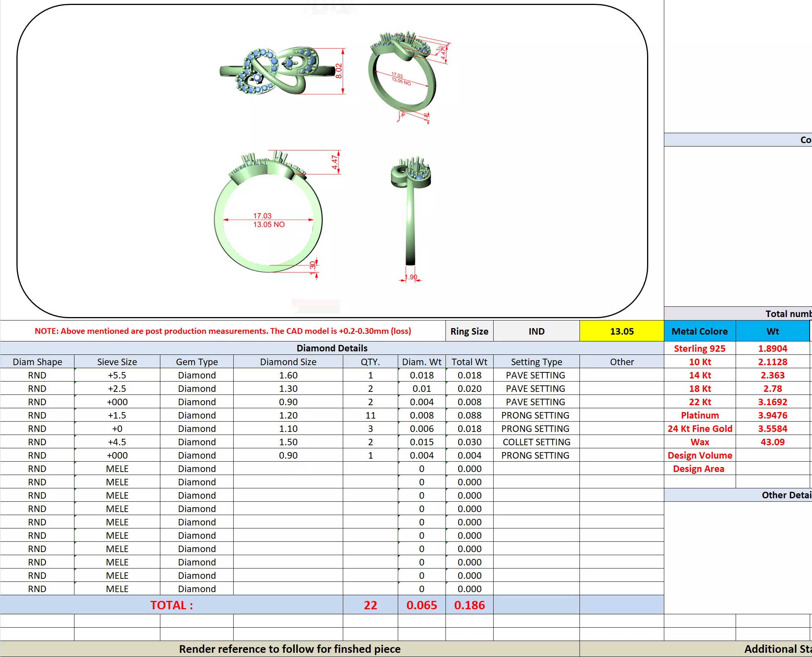Select the red NOTE measurements text cell
Viewport: 812px width, 657px height.
coord(223,331)
